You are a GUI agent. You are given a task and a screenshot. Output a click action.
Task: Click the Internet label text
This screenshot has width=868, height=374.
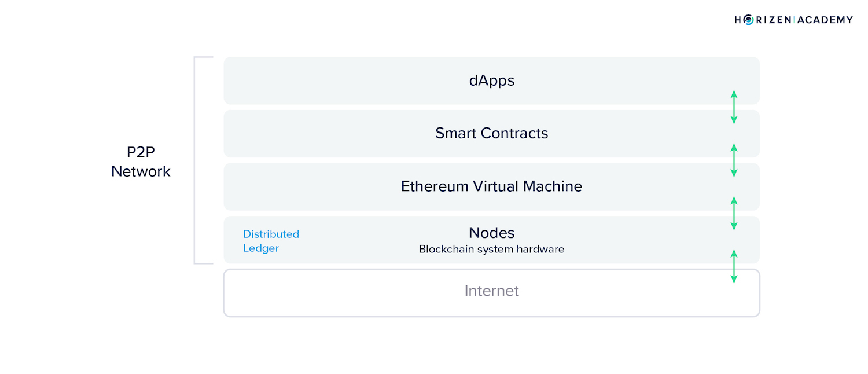(491, 291)
